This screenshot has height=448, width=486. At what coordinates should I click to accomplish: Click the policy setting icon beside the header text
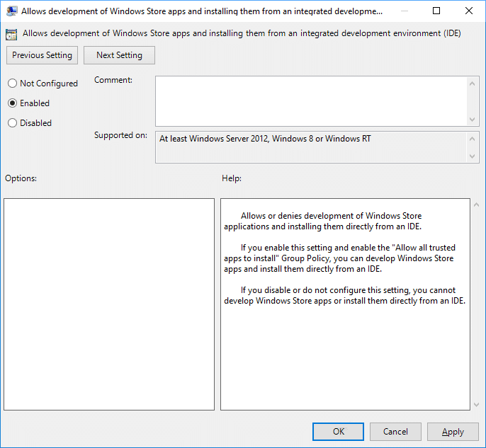(x=11, y=34)
